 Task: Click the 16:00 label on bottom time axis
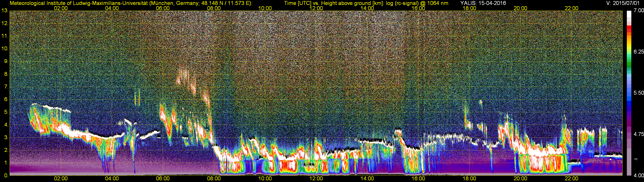418,179
